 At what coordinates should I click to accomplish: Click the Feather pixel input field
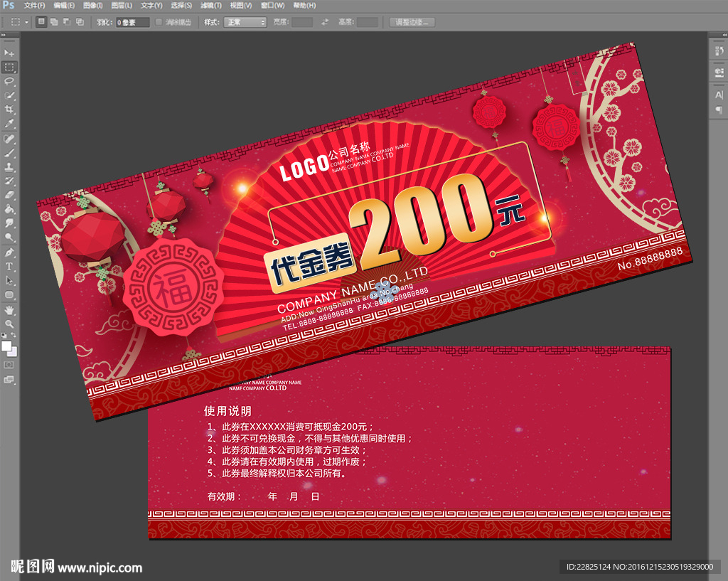pyautogui.click(x=132, y=22)
